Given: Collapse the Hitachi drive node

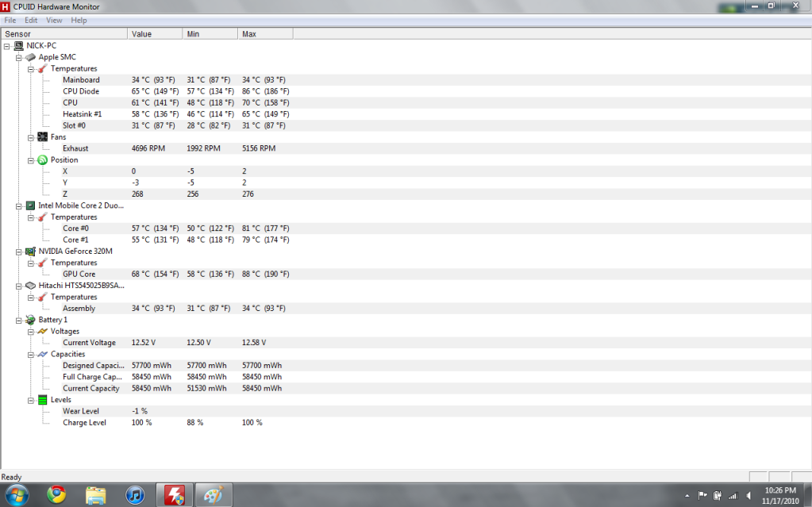Looking at the screenshot, I should coord(18,286).
